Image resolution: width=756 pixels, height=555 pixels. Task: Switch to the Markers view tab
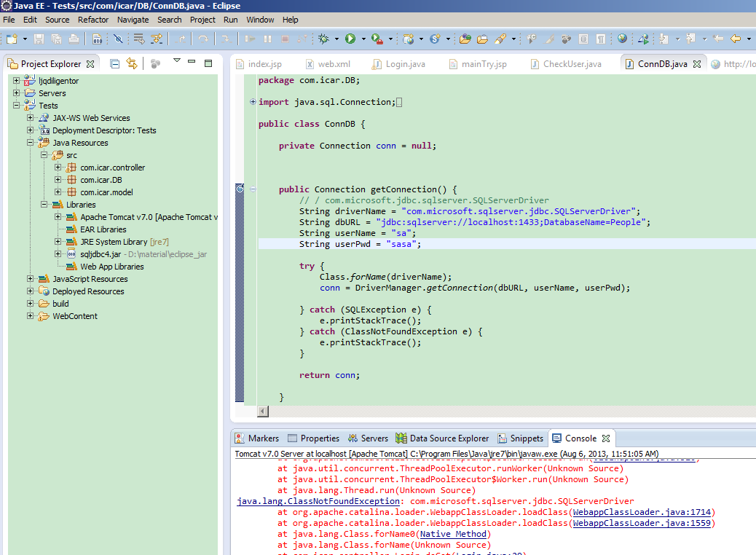tap(257, 438)
